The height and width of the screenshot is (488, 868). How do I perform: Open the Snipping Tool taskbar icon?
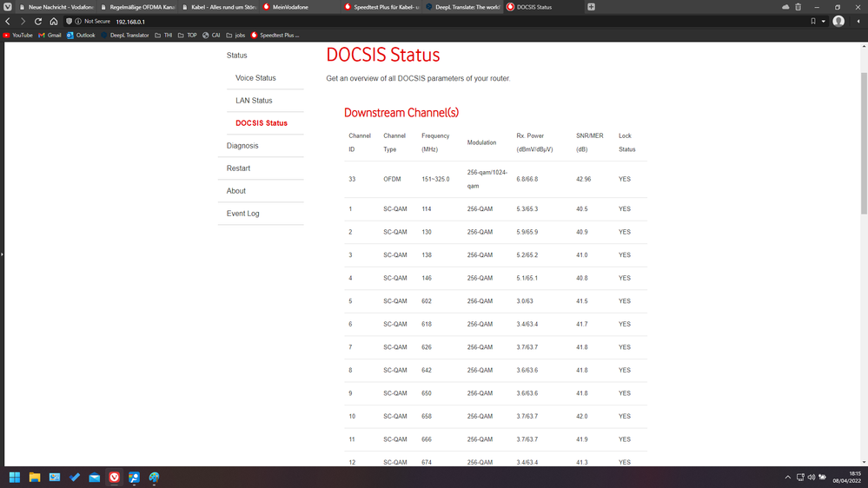coord(134,477)
